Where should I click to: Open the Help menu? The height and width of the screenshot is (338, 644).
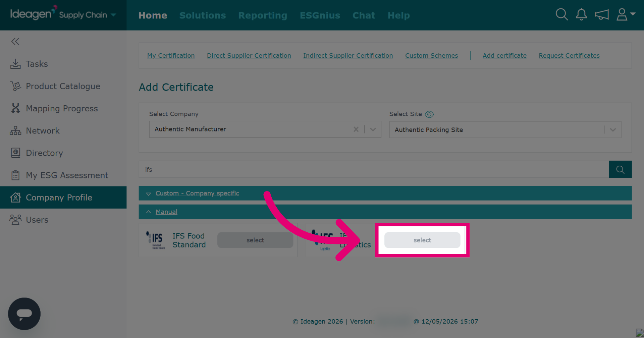point(398,15)
